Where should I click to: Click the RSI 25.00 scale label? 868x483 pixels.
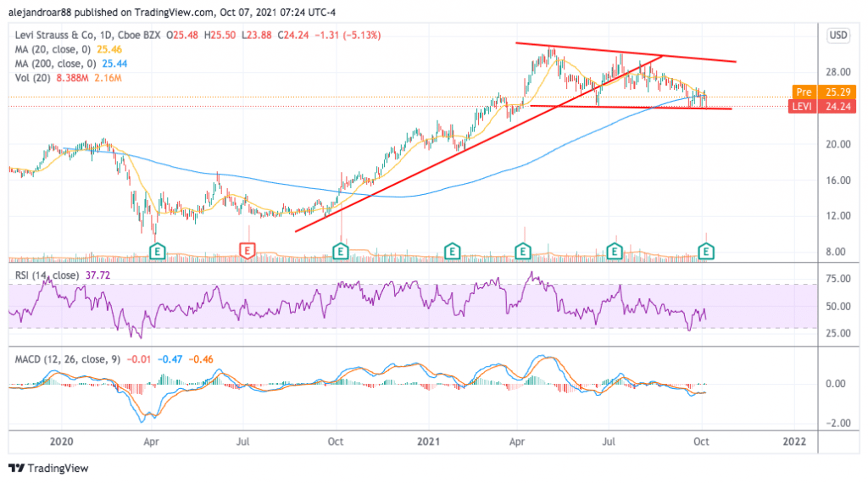click(838, 333)
